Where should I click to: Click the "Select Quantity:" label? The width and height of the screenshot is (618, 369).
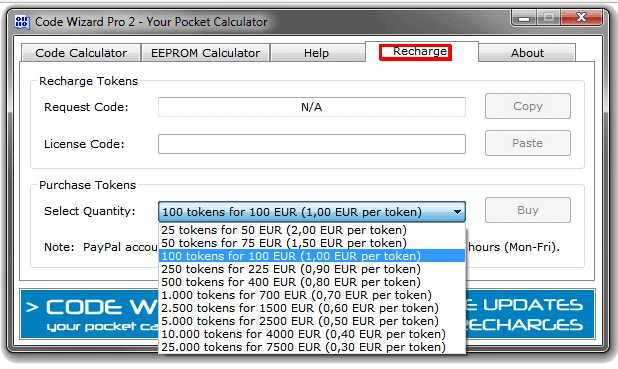tap(90, 211)
